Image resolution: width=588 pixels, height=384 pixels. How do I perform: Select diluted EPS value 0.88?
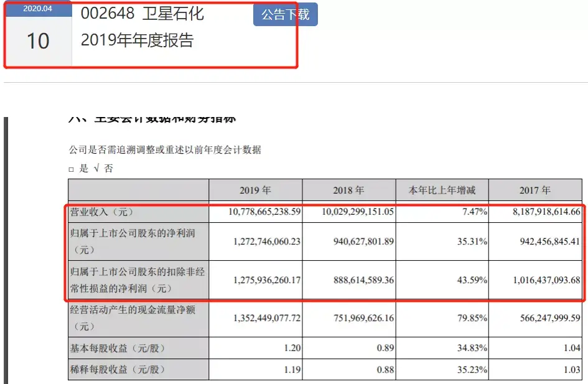pos(386,370)
